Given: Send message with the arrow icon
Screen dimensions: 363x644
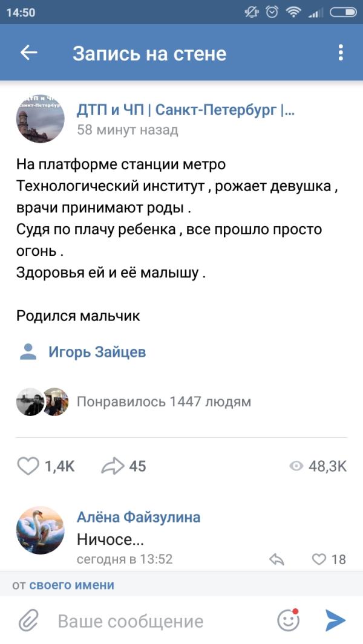Looking at the screenshot, I should (335, 620).
